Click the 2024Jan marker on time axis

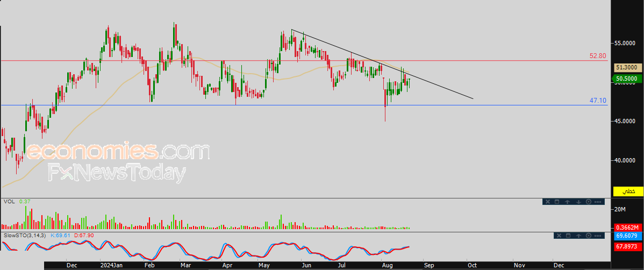click(112, 265)
